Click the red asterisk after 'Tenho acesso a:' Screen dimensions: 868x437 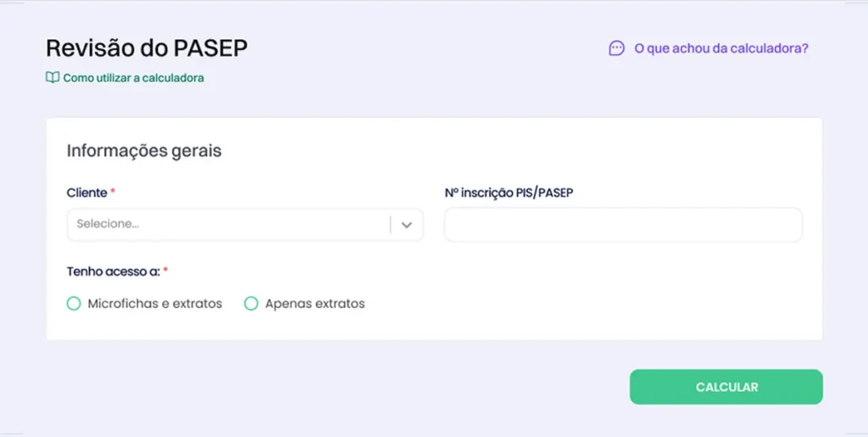pos(165,271)
